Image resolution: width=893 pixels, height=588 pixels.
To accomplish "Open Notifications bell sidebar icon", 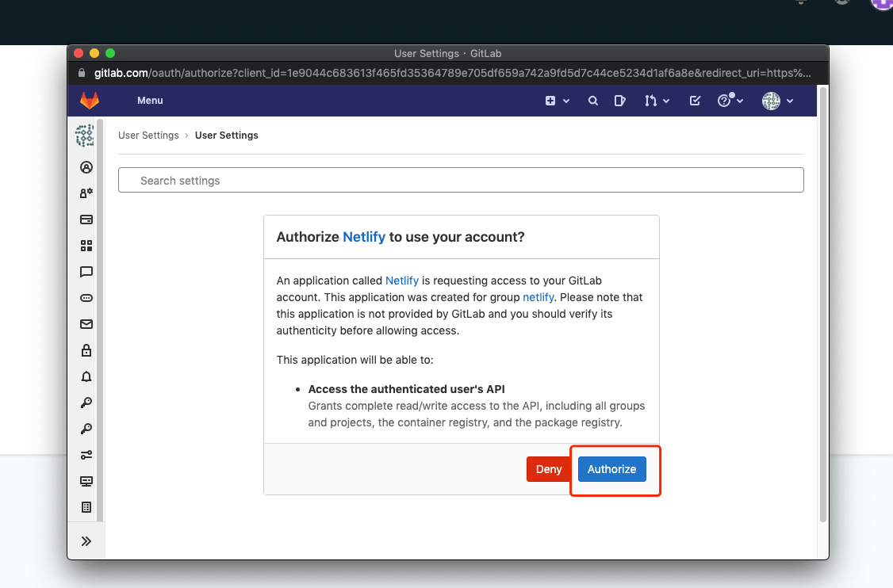I will click(86, 377).
